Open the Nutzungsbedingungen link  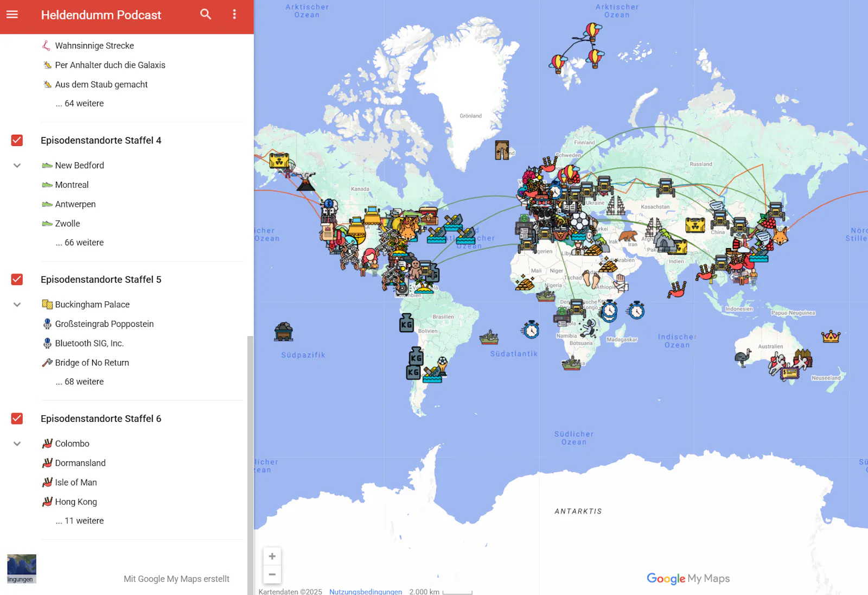point(366,591)
